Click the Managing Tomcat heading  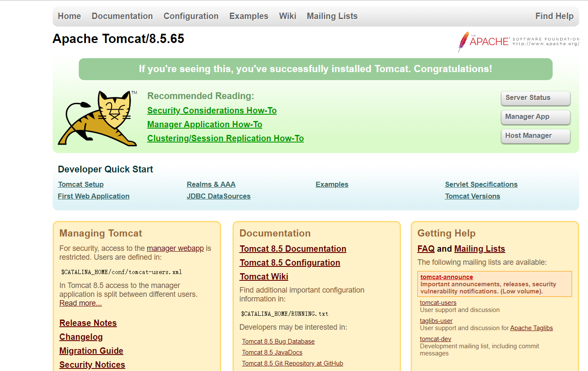click(x=101, y=233)
